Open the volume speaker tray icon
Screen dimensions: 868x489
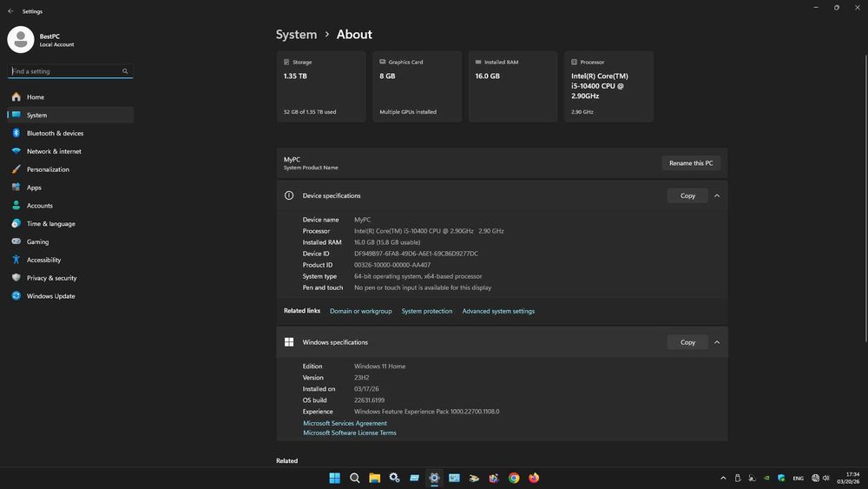(826, 478)
